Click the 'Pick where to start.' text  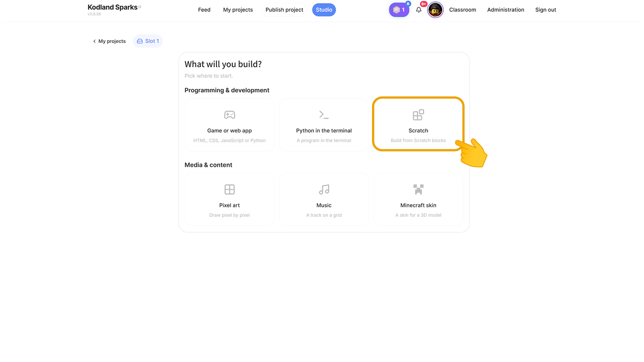209,76
